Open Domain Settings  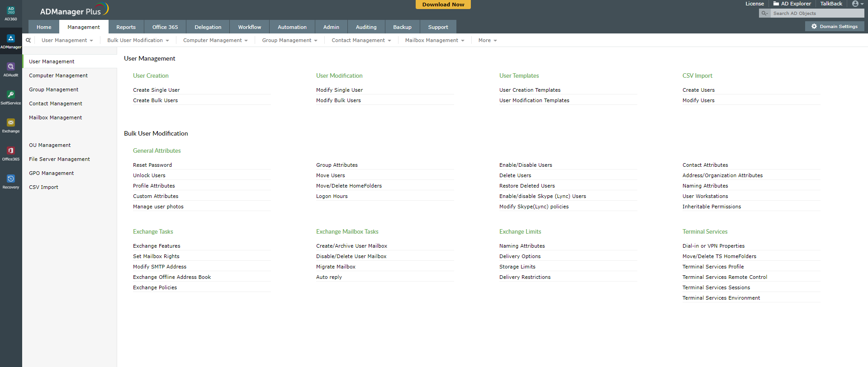[x=834, y=26]
